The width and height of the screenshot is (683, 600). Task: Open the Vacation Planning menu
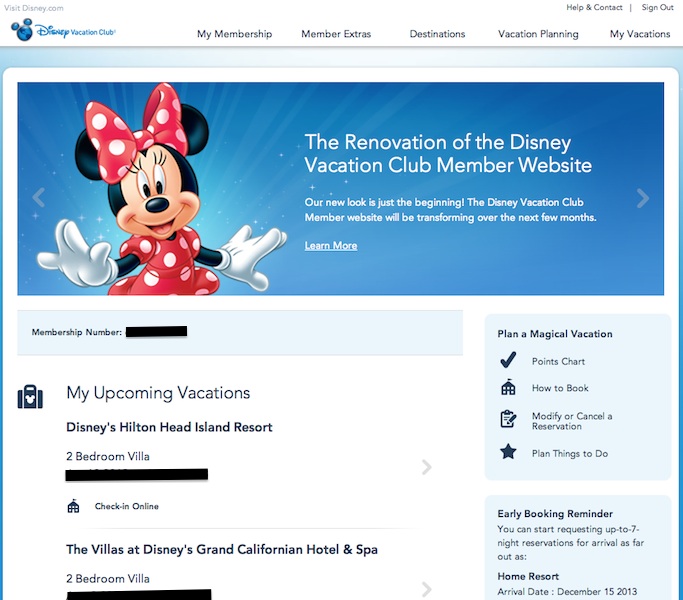click(538, 34)
